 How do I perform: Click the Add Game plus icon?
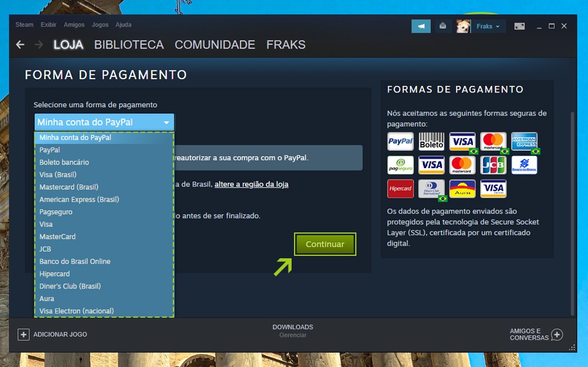23,335
